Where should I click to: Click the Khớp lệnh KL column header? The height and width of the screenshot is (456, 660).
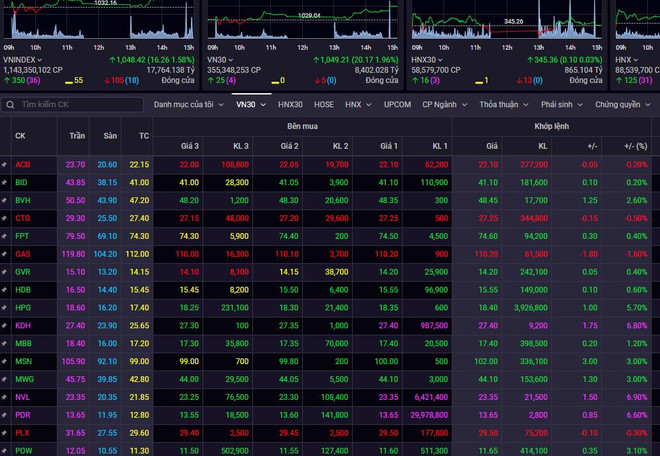tap(543, 146)
